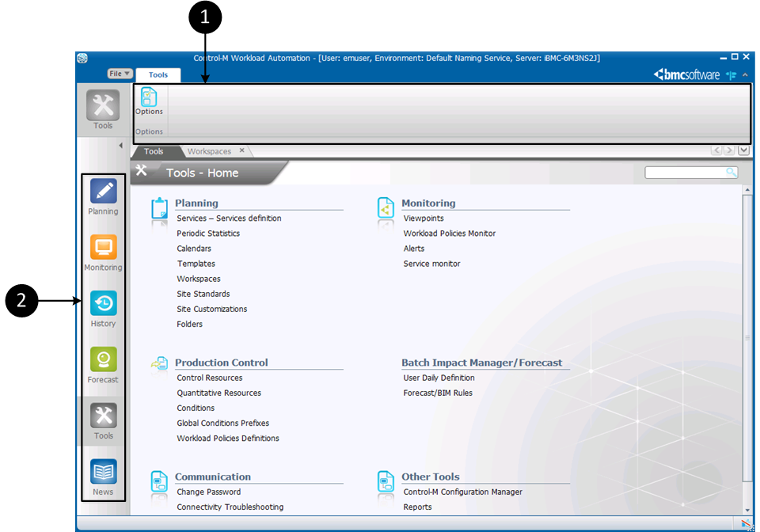Click the Workload Policies Monitor link
The image size is (760, 532).
[x=449, y=234]
